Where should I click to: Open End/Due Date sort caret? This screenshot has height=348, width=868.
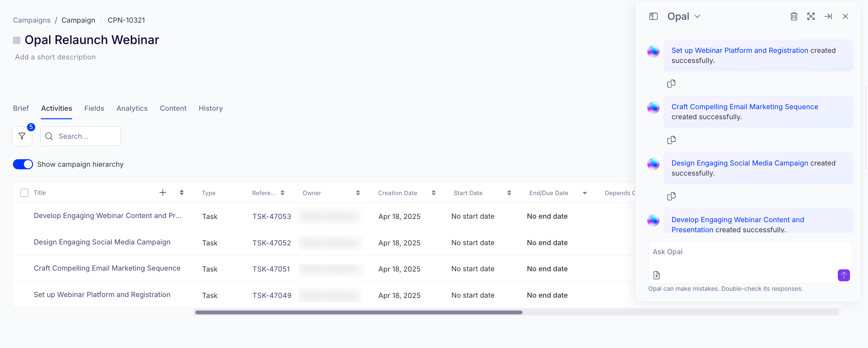(x=585, y=193)
